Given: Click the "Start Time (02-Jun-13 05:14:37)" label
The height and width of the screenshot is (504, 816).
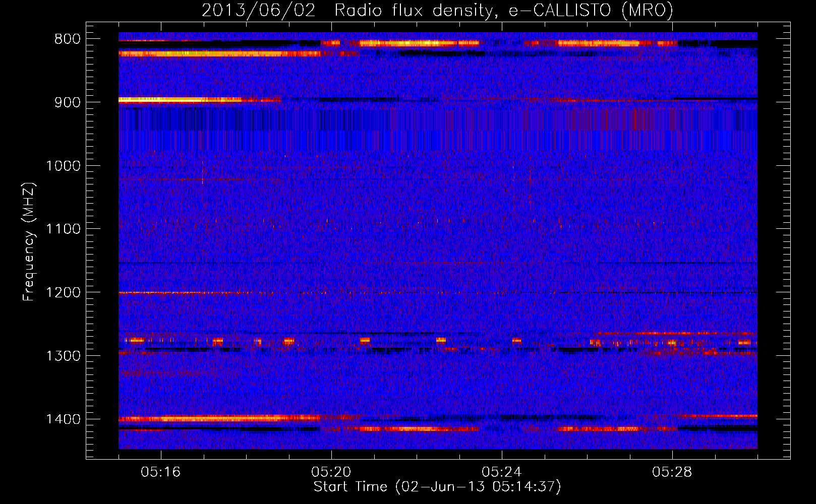Looking at the screenshot, I should 437,487.
